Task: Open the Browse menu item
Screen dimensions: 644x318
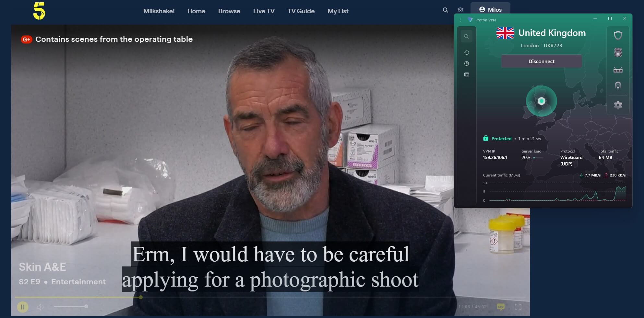Action: point(229,11)
